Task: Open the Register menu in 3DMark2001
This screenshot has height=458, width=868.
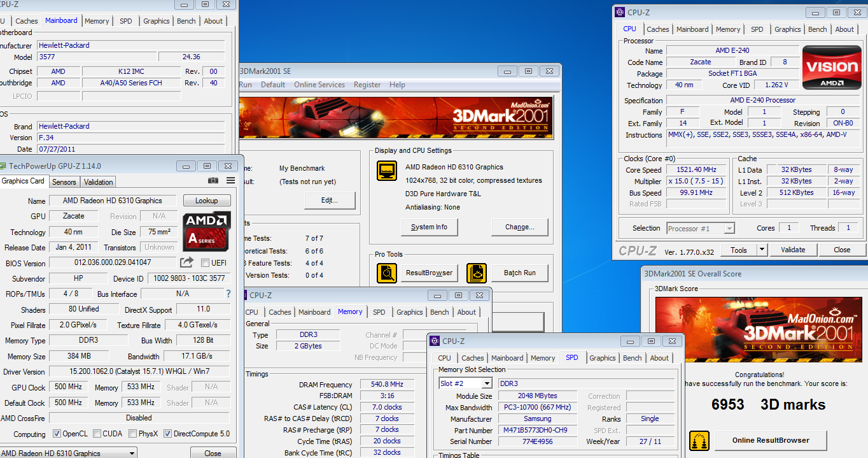Action: tap(367, 85)
